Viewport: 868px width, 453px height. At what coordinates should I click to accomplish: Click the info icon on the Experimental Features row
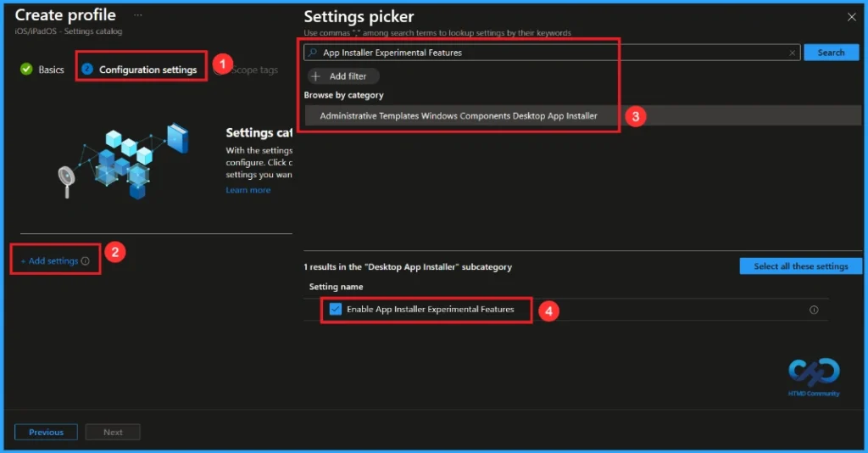[814, 310]
